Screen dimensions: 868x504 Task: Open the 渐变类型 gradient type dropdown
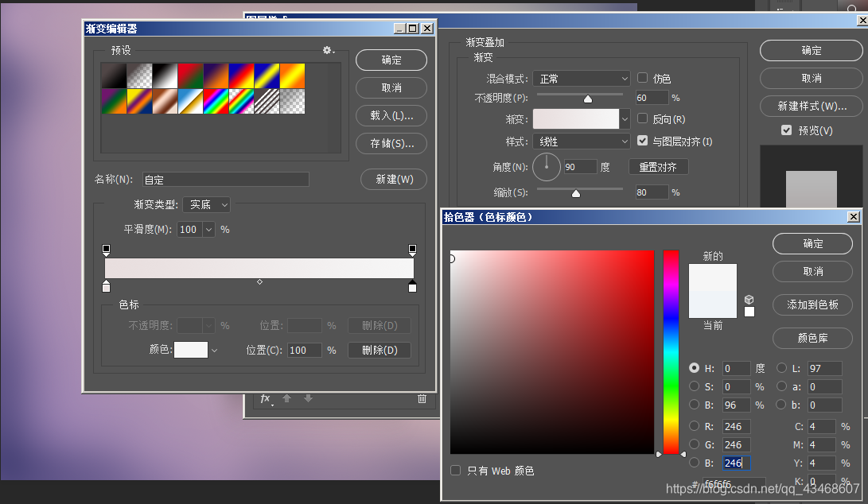206,204
